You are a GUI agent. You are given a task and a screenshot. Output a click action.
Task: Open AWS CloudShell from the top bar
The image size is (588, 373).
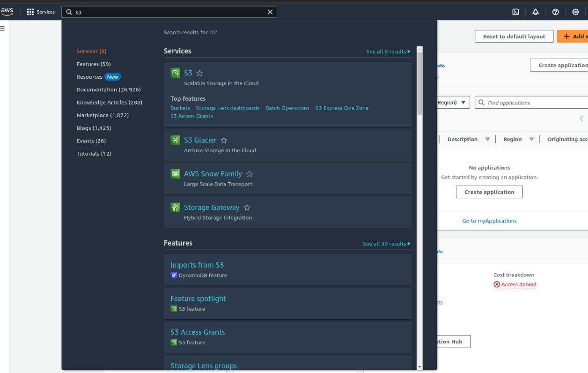point(515,12)
